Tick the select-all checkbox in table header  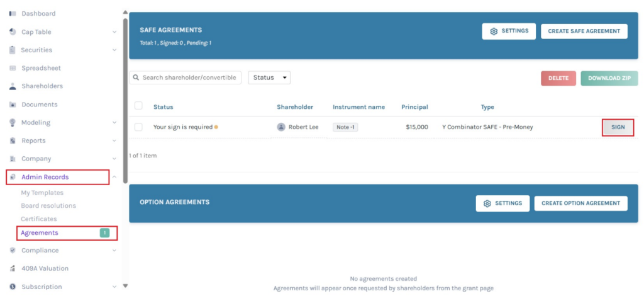138,106
